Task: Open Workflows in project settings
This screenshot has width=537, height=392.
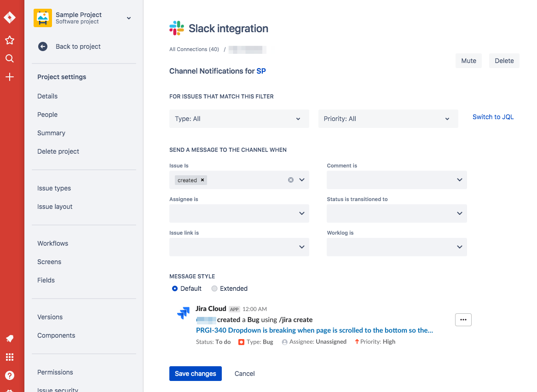Action: coord(53,243)
